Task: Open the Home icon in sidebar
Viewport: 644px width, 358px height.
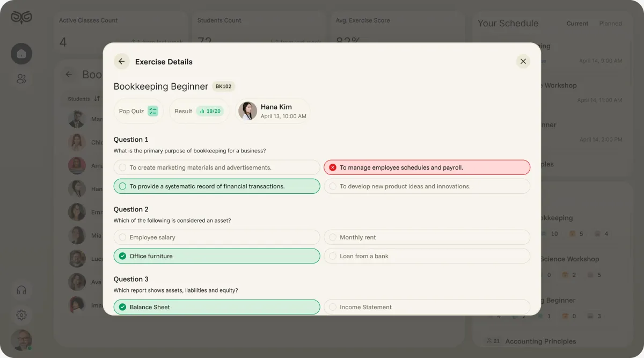Action: click(21, 54)
